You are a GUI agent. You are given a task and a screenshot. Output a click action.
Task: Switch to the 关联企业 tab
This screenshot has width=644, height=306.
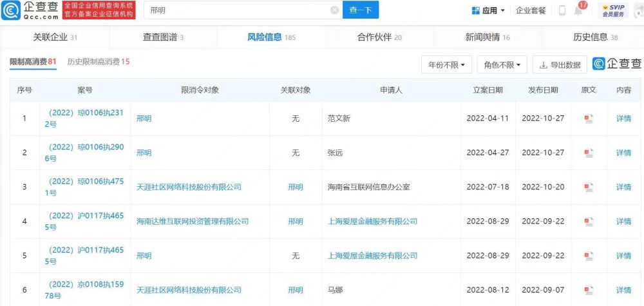coord(55,37)
